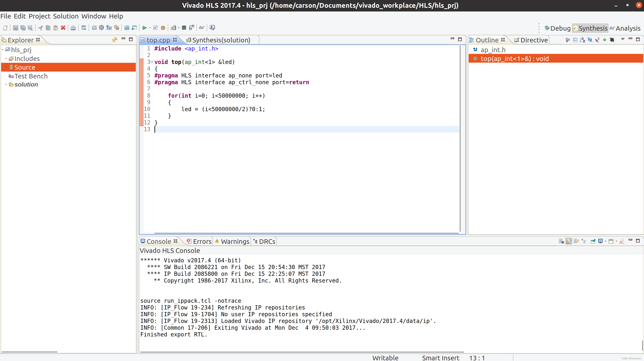Screen dimensions: 644x361
Task: Click the New Solution icon
Action: click(109, 27)
